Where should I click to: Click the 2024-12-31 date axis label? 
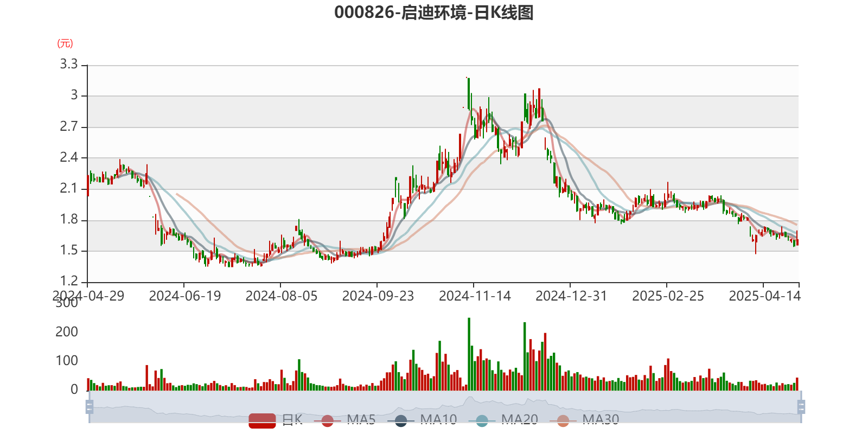571,296
